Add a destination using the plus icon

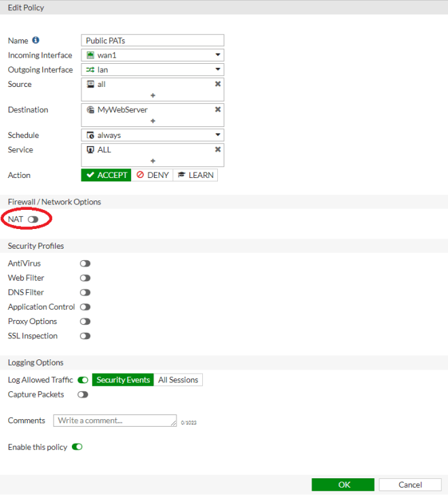point(153,121)
